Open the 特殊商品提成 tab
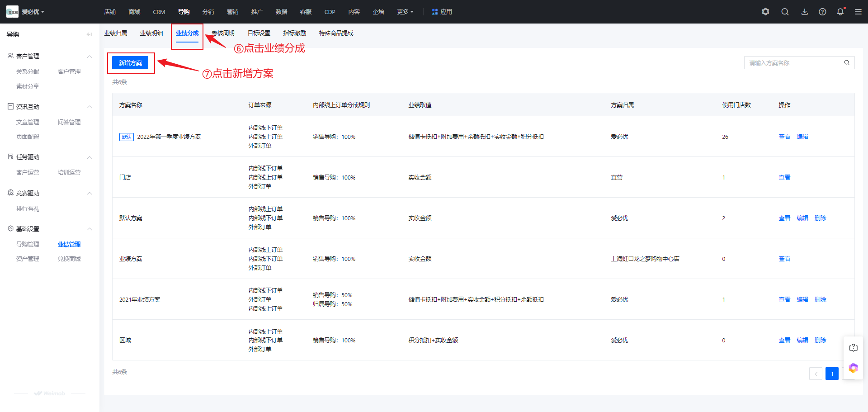This screenshot has width=868, height=412. click(x=336, y=33)
